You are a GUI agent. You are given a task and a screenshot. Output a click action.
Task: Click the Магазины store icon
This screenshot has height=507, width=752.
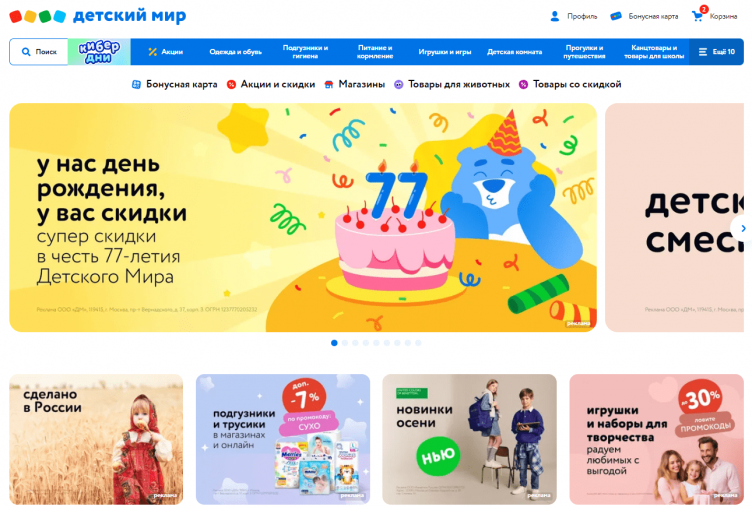coord(329,84)
